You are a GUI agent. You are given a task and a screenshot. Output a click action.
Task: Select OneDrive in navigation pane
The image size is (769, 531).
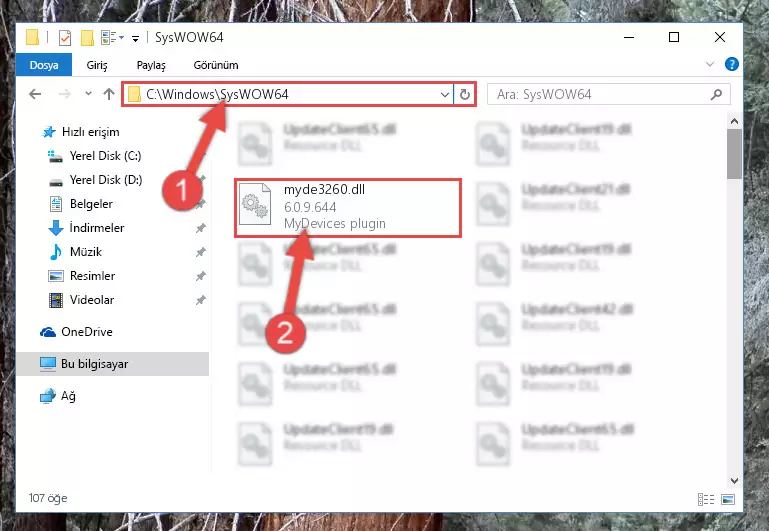pos(86,332)
